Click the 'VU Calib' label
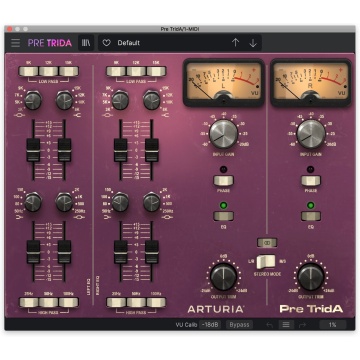The image size is (360, 360). point(186,325)
